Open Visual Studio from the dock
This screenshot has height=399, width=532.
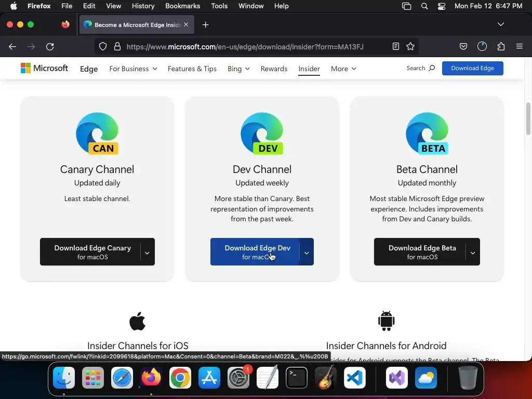(x=397, y=378)
